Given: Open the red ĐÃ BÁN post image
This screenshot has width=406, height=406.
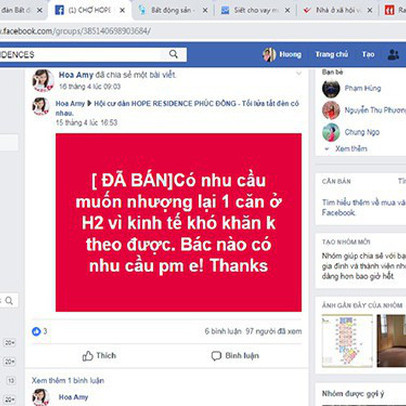Looking at the screenshot, I should [x=179, y=223].
